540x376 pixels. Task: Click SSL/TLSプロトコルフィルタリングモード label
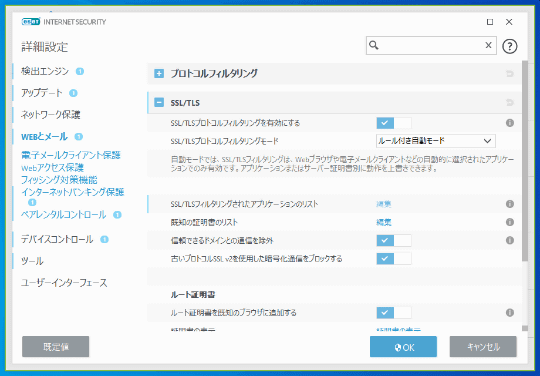(225, 141)
